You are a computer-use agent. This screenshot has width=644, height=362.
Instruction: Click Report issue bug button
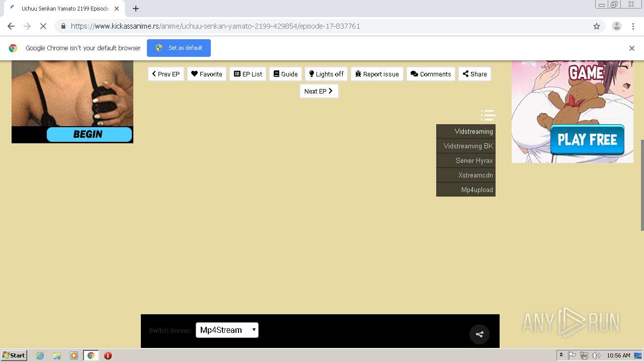coord(377,74)
